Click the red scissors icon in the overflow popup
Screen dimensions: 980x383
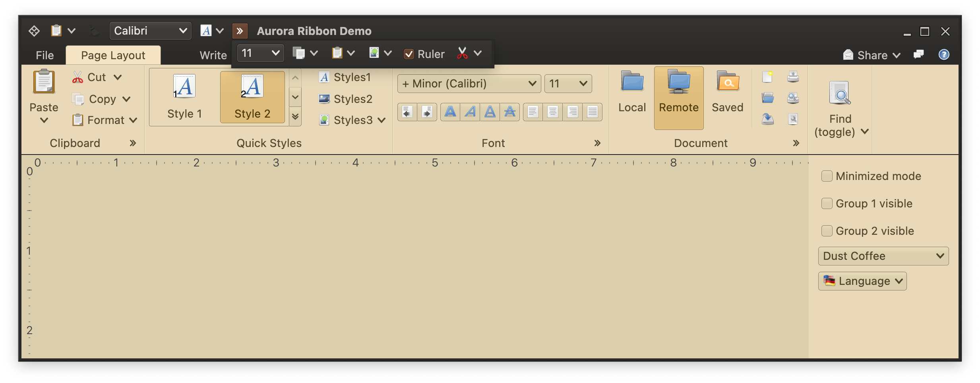462,53
